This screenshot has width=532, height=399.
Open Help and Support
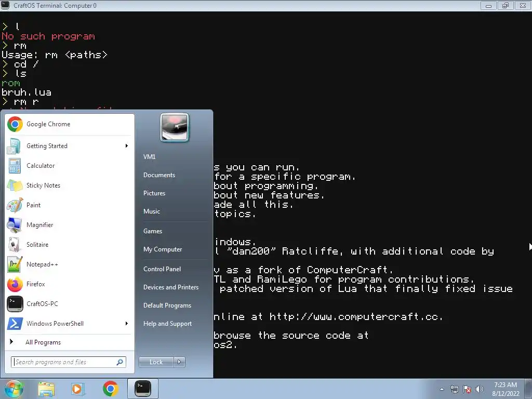coord(167,324)
